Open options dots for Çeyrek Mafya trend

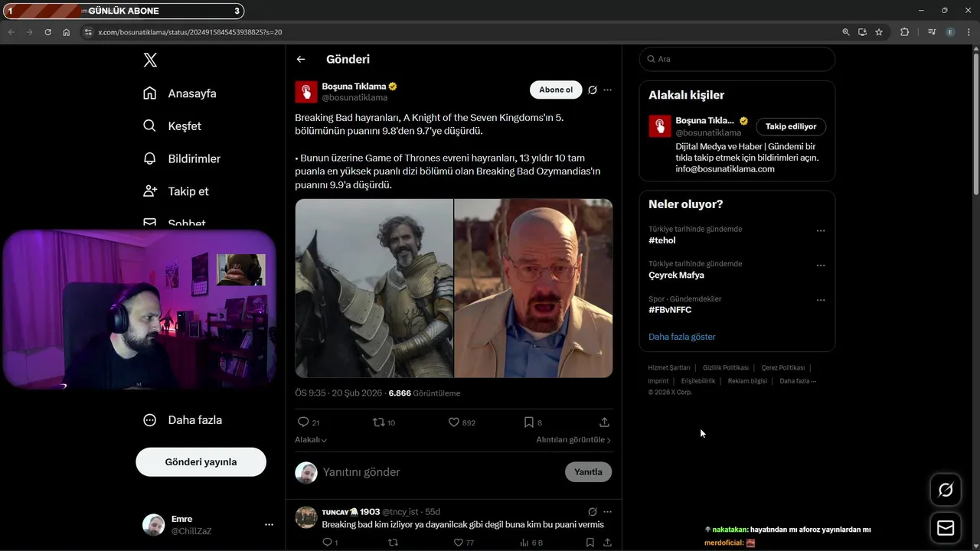(821, 266)
